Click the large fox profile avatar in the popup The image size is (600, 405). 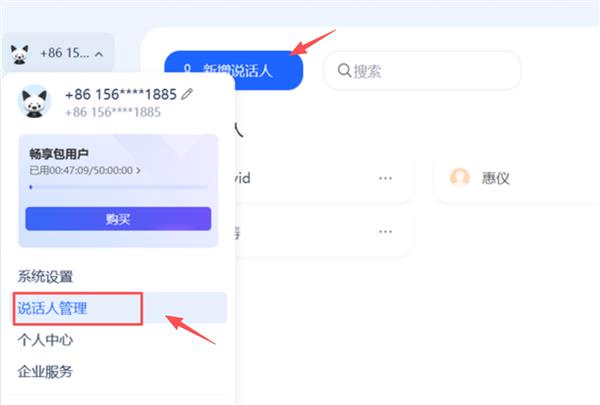(x=34, y=102)
